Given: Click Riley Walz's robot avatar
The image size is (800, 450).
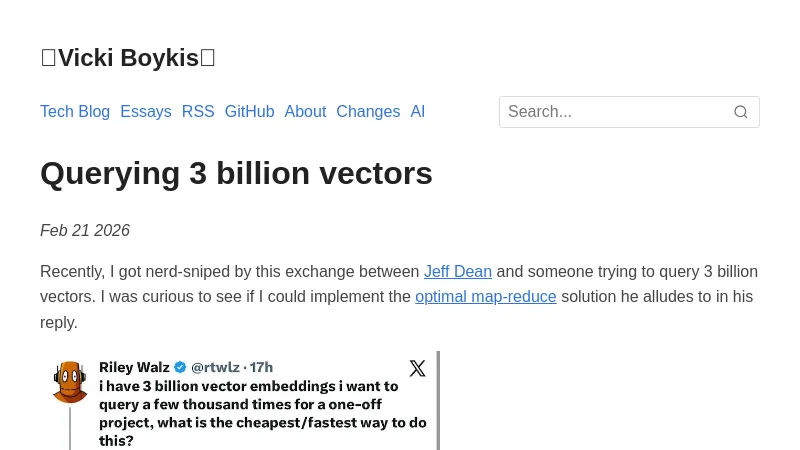Looking at the screenshot, I should (70, 382).
